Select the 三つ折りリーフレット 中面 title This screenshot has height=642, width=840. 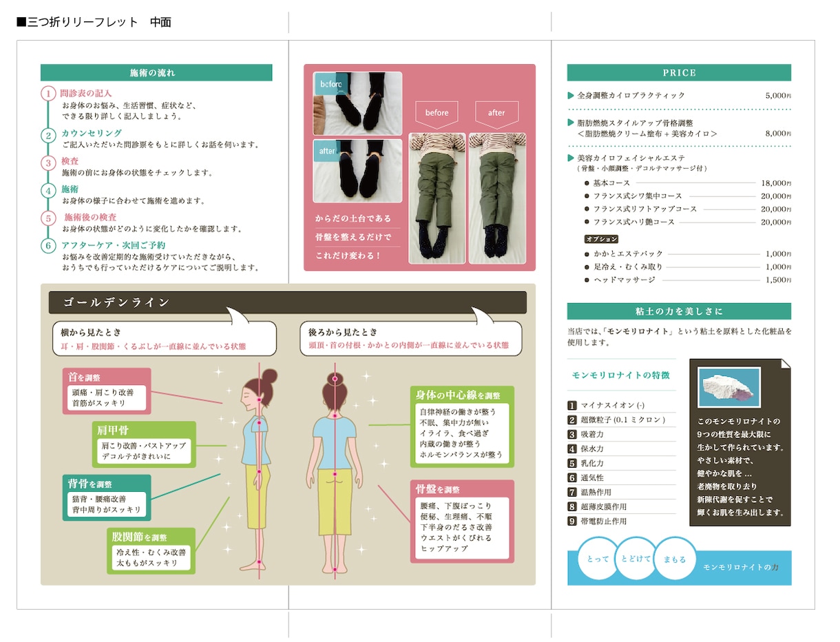tap(94, 22)
